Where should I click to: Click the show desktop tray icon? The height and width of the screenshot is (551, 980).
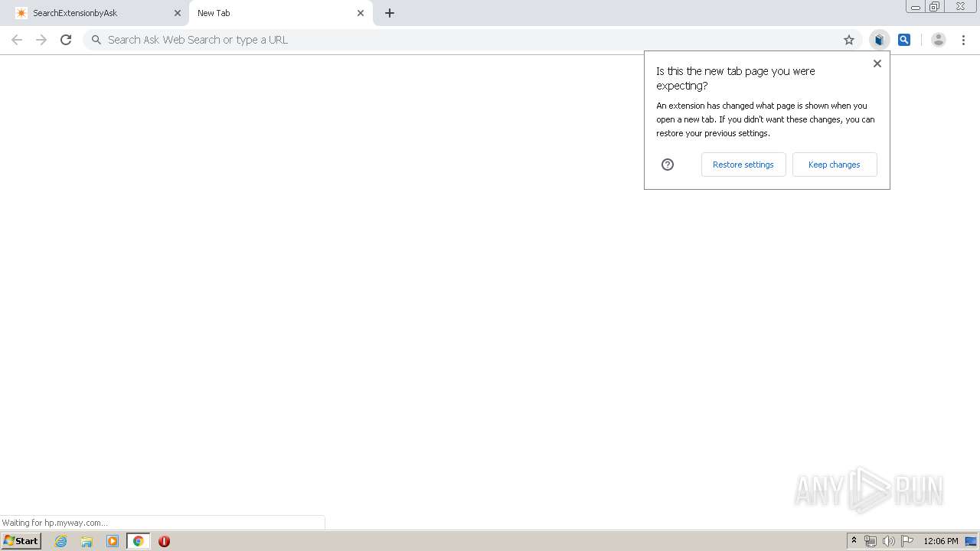[972, 541]
